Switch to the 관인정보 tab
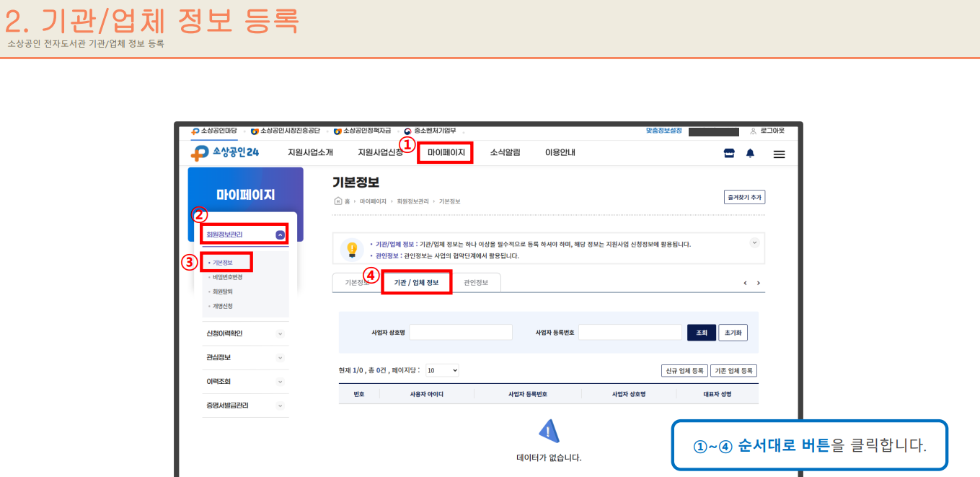This screenshot has height=477, width=980. coord(476,283)
